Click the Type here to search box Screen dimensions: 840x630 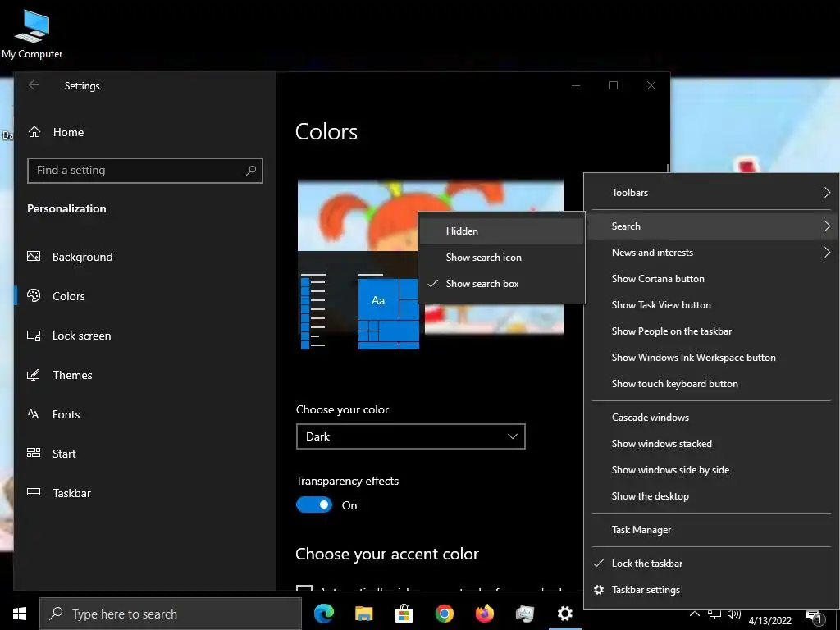point(171,614)
